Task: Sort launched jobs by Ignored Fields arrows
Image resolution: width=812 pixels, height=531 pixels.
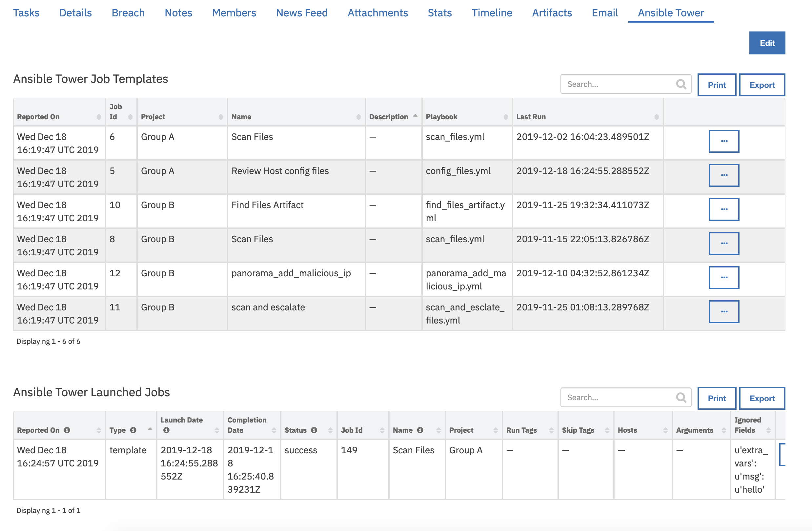Action: pos(769,430)
